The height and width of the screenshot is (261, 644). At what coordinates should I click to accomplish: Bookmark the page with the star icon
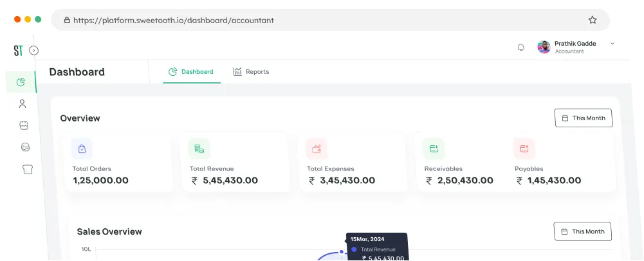coord(593,20)
